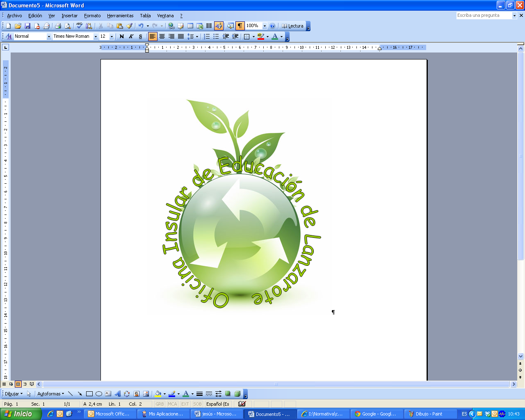Insert hyperlink globe icon

coord(171,26)
